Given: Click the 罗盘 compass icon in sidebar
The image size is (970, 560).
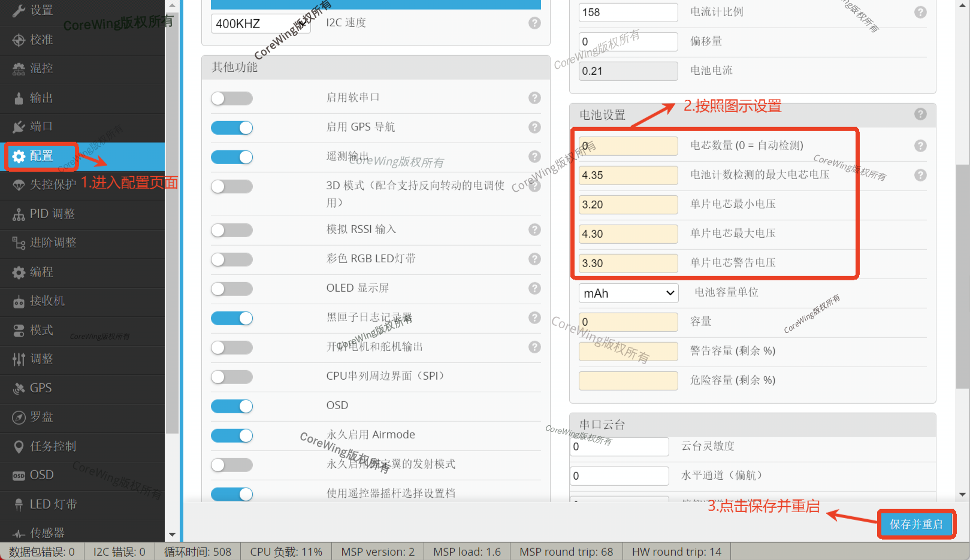Looking at the screenshot, I should click(19, 417).
